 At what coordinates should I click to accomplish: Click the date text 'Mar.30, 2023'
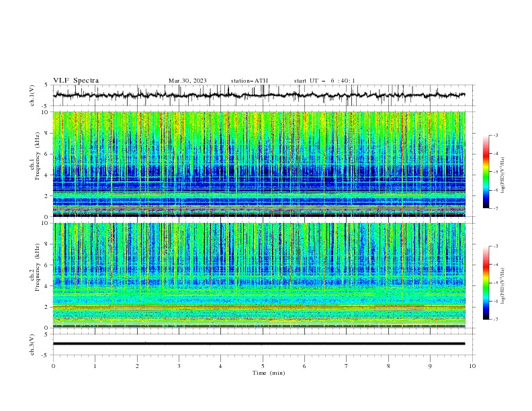click(x=187, y=81)
